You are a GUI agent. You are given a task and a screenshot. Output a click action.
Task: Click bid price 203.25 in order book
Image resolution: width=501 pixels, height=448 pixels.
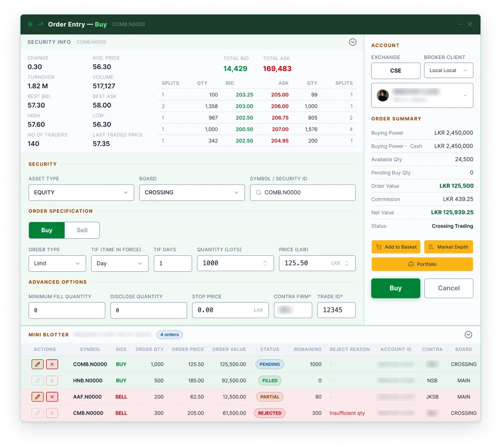click(244, 95)
